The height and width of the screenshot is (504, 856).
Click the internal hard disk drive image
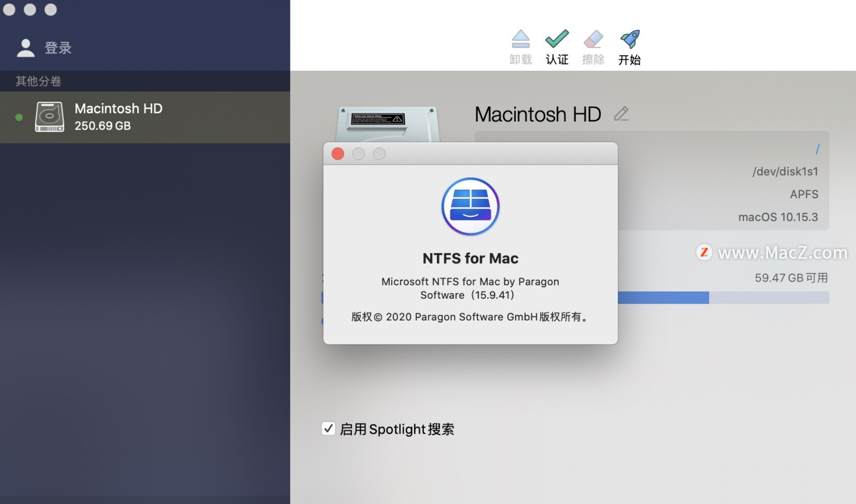pos(387,124)
